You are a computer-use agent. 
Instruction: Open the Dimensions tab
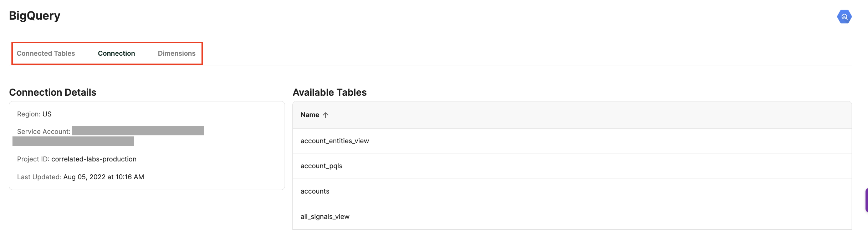(177, 53)
